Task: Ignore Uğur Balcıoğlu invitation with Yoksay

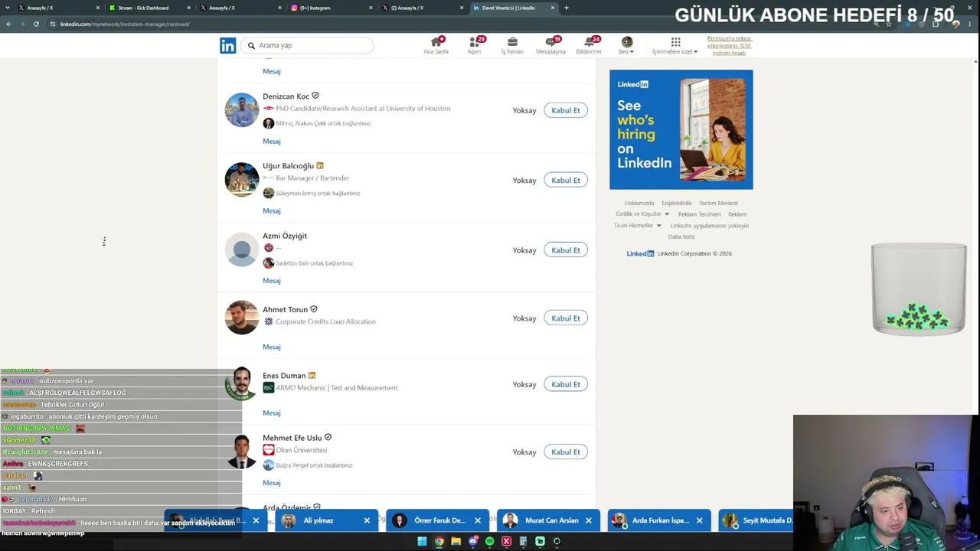Action: click(x=524, y=180)
